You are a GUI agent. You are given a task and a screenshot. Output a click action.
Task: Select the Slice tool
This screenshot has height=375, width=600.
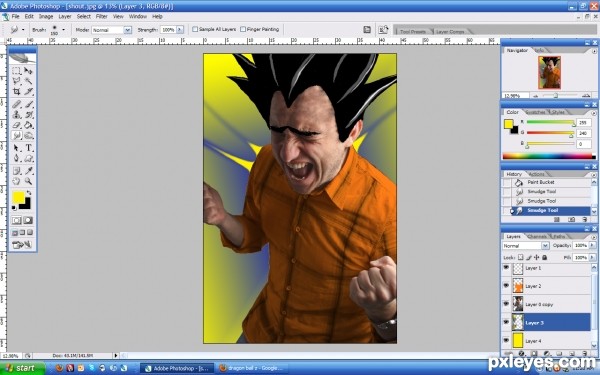click(x=28, y=91)
